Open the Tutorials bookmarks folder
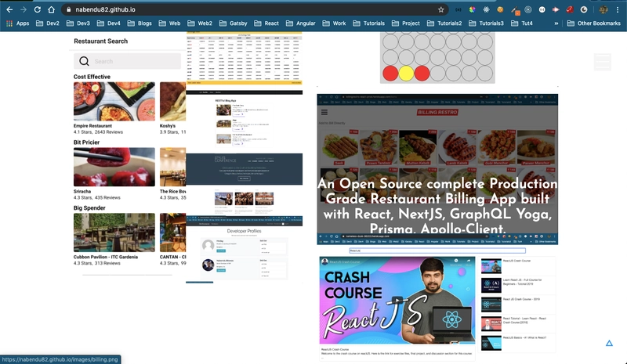This screenshot has height=364, width=627. [x=368, y=23]
